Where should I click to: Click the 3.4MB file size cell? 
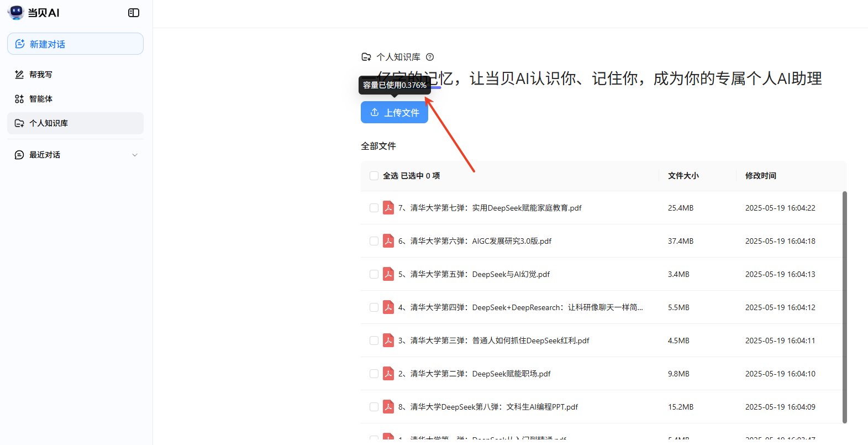pyautogui.click(x=678, y=274)
